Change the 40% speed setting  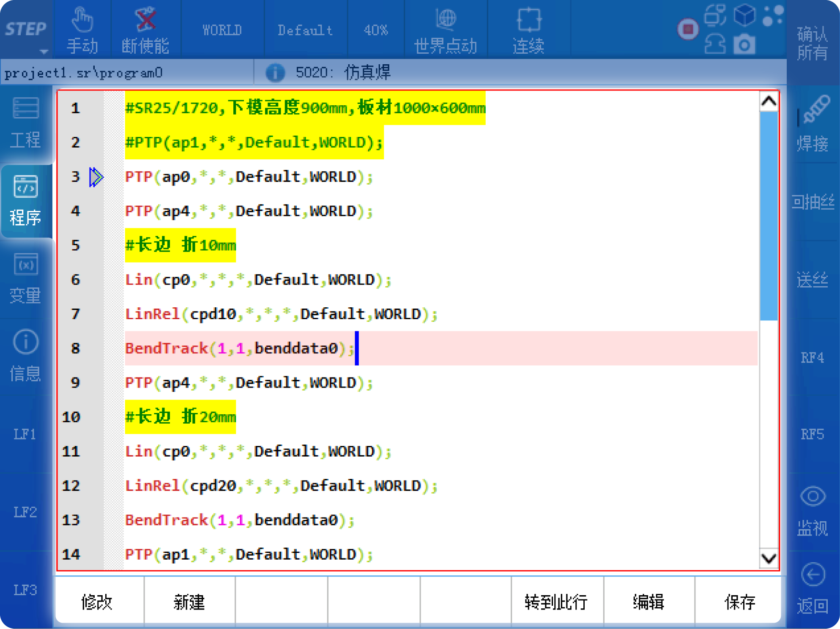pos(376,30)
